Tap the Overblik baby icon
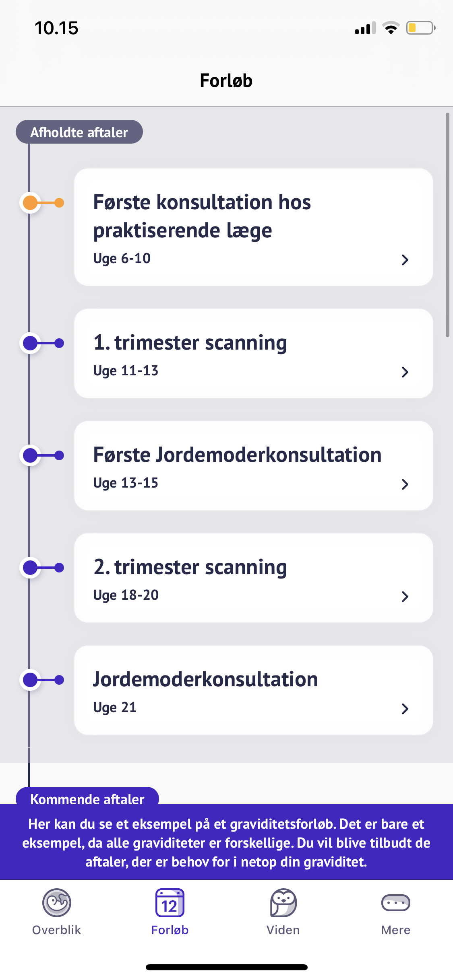Image resolution: width=453 pixels, height=980 pixels. pos(57,902)
